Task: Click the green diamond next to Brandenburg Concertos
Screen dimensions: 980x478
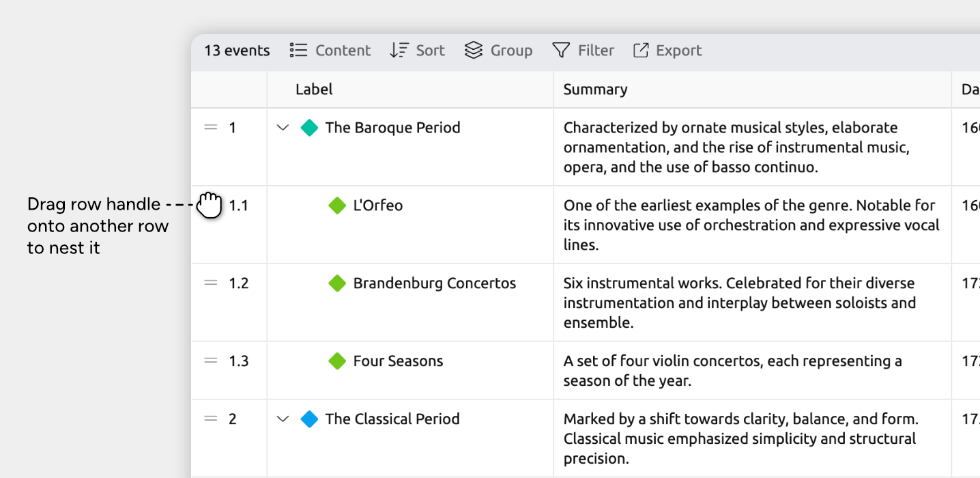Action: [337, 283]
